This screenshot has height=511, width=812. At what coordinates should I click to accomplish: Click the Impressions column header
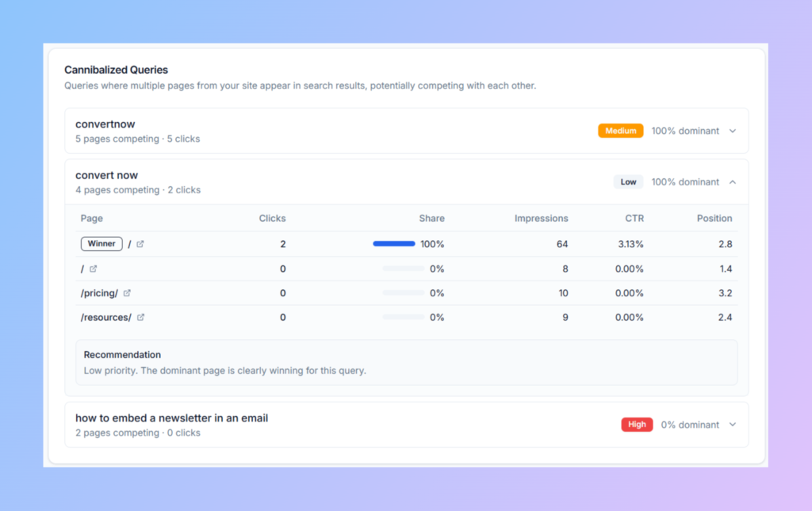pyautogui.click(x=542, y=218)
